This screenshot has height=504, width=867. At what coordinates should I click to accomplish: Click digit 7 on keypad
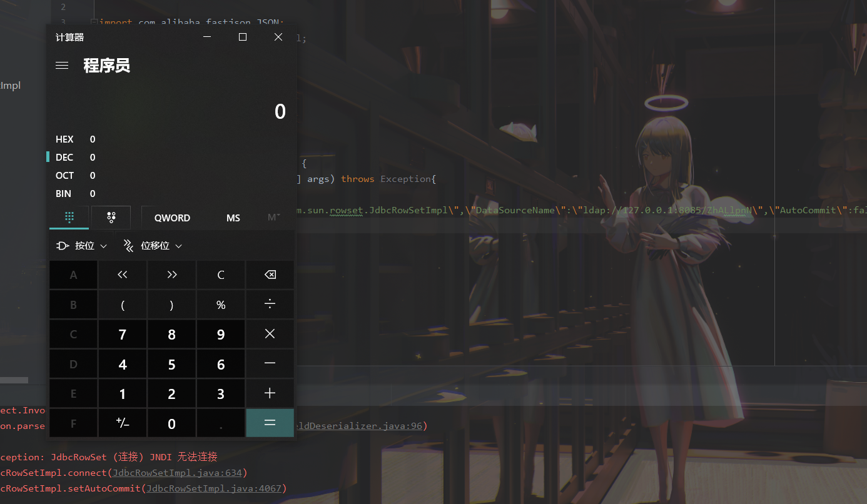[123, 334]
